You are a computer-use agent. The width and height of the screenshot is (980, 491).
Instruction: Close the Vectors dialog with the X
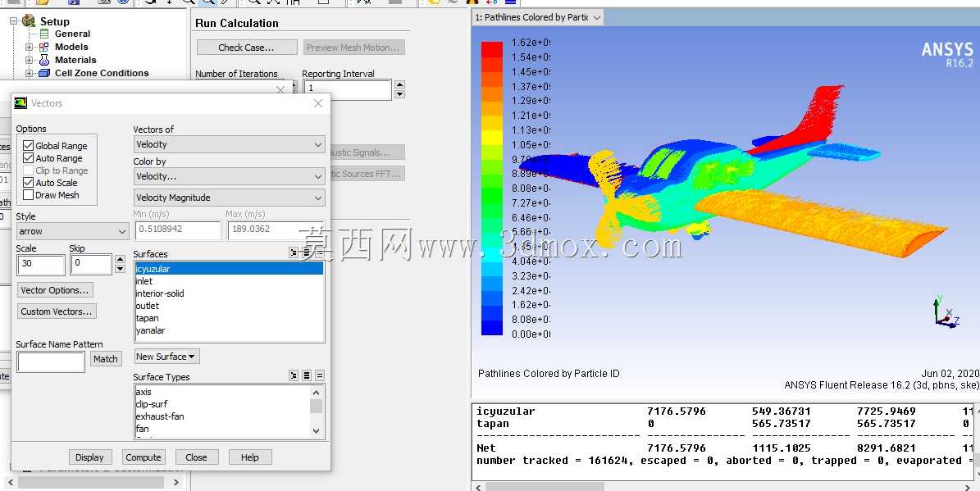(318, 103)
